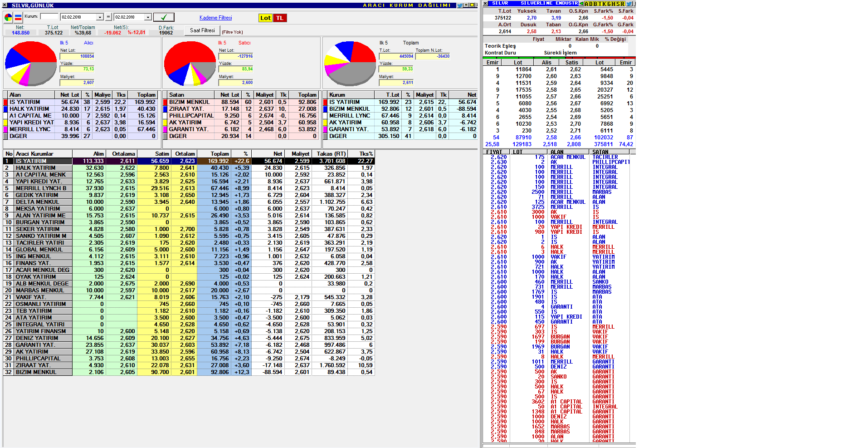Click the 'K' letter icon in SILVR title bar
Image resolution: width=868 pixels, height=448 pixels.
[x=605, y=4]
